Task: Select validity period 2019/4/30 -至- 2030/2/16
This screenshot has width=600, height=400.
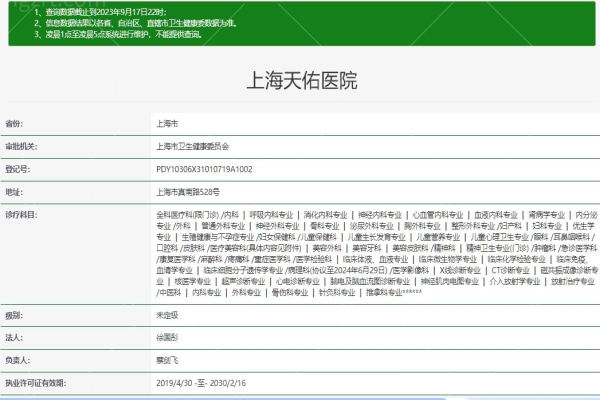Action: point(201,383)
